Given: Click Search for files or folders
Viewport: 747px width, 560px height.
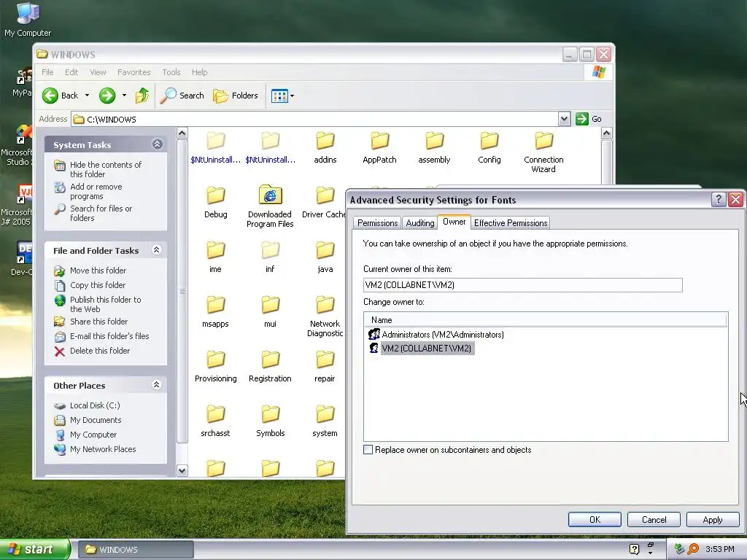Looking at the screenshot, I should 101,214.
